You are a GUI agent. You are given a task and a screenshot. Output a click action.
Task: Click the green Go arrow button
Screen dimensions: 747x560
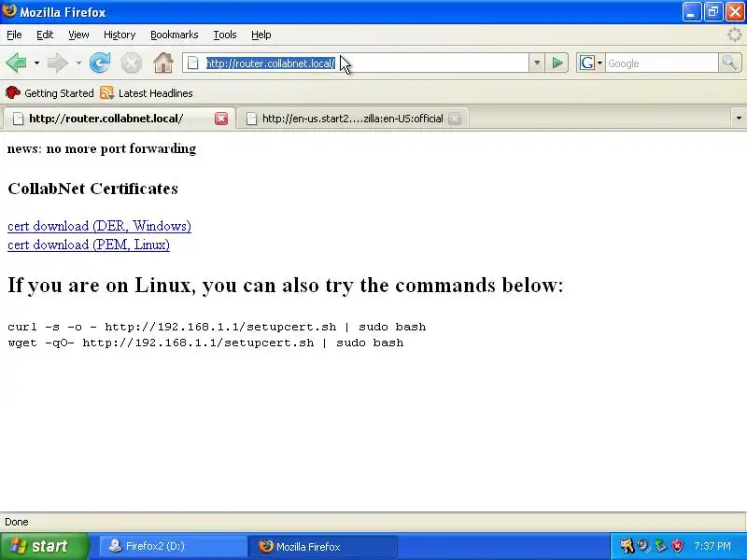pyautogui.click(x=557, y=63)
